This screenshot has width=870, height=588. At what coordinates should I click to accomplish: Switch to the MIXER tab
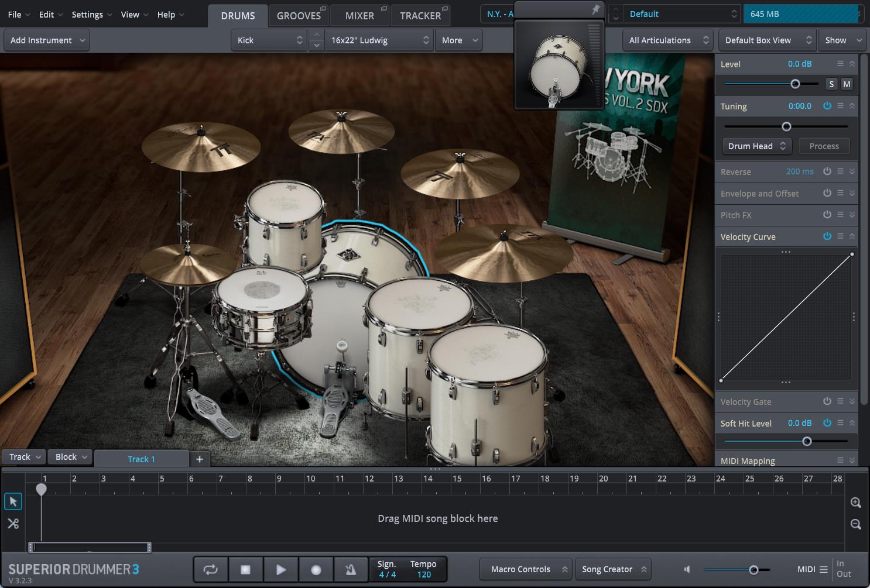point(359,16)
